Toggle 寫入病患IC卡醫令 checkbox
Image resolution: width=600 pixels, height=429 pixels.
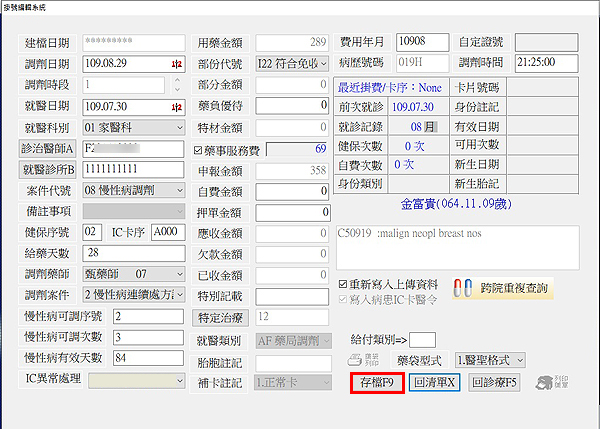coord(344,297)
